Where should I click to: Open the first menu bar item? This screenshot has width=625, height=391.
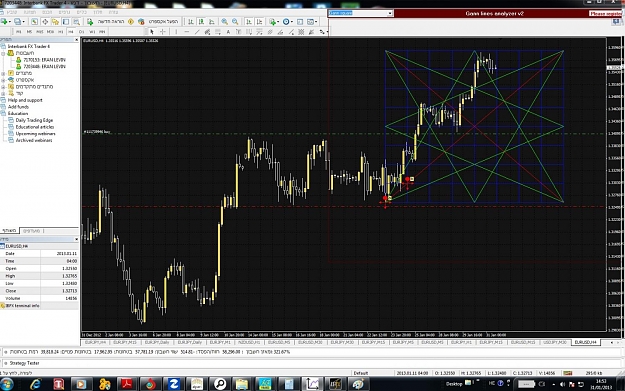tap(12, 12)
